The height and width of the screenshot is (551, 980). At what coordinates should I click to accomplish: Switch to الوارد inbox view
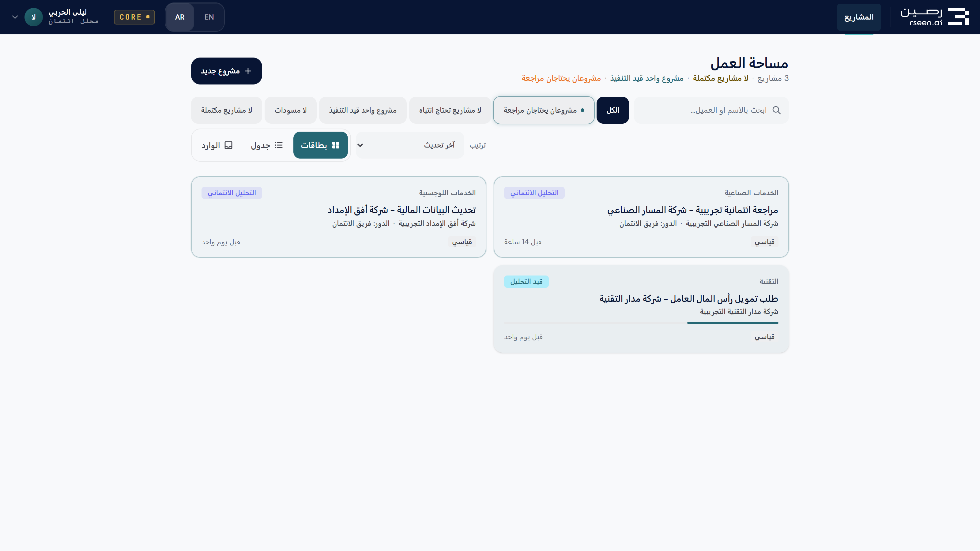(x=217, y=145)
